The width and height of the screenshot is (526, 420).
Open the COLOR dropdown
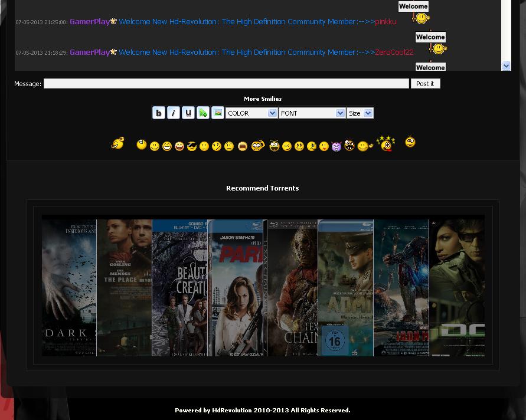[251, 113]
